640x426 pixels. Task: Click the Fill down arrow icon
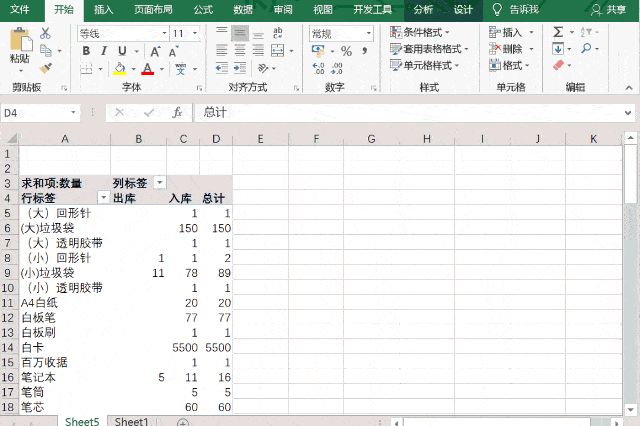pyautogui.click(x=558, y=49)
